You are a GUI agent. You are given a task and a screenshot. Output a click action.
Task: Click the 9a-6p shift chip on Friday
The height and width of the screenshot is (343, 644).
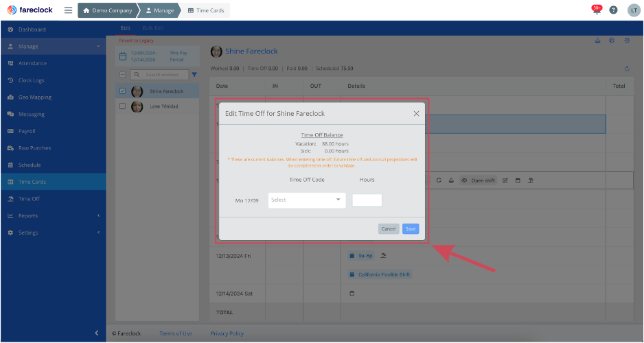click(361, 256)
